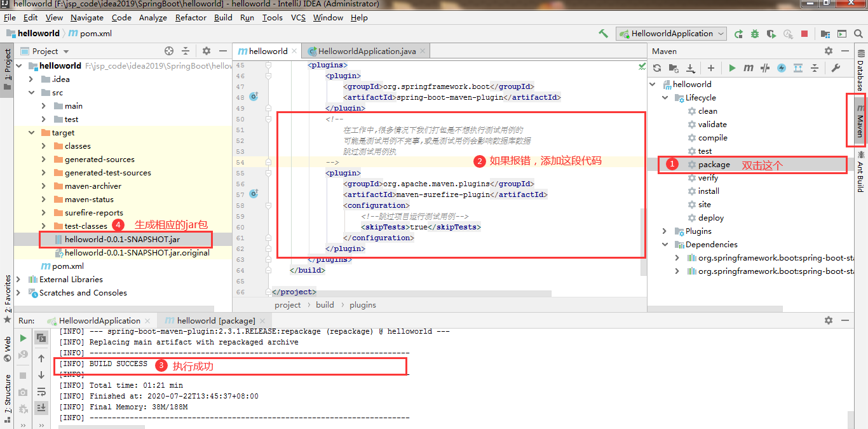Image resolution: width=868 pixels, height=429 pixels.
Task: Expand External Libraries in the Project tree
Action: 18,280
